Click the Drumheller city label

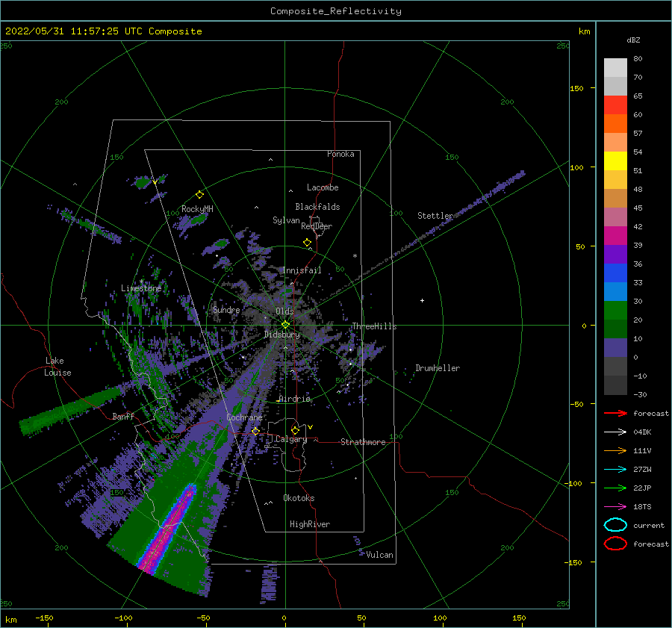438,368
